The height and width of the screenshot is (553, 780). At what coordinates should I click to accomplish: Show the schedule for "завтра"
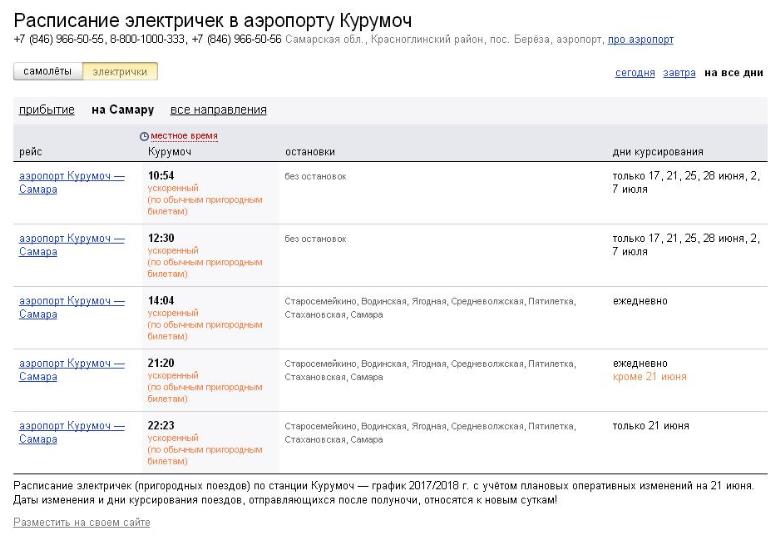tap(679, 73)
